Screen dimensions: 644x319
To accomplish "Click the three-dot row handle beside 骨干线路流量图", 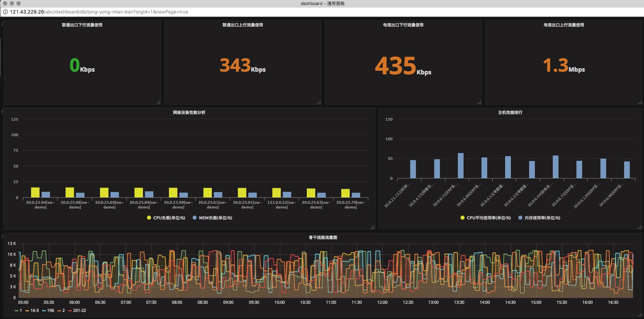I will coord(2,237).
